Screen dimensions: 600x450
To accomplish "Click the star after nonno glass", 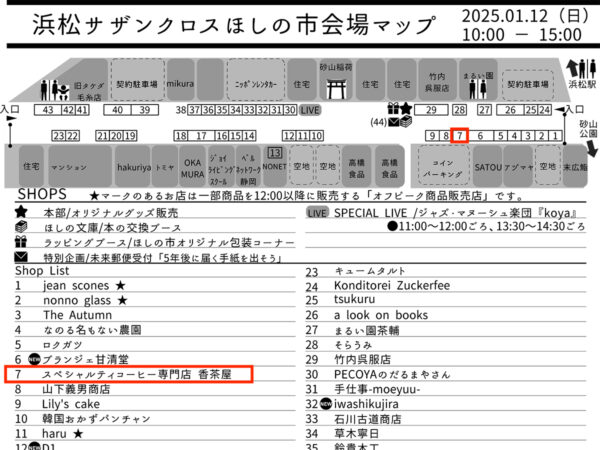I will point(122,300).
